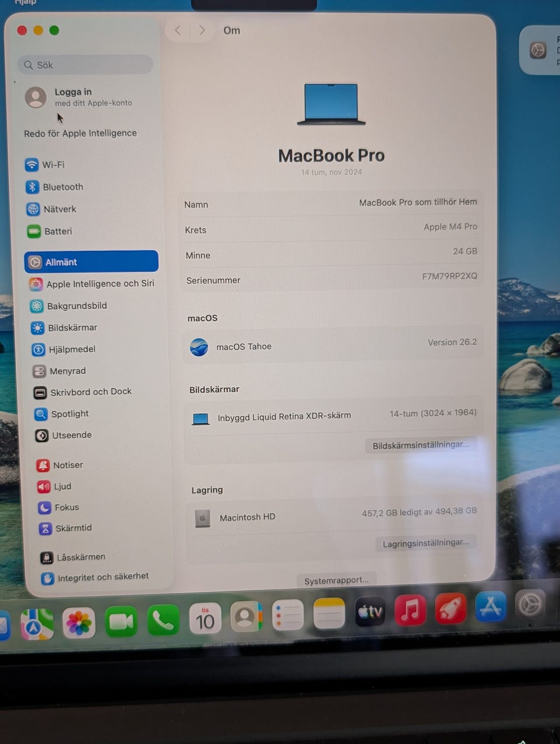Open the Hjälp menu in menu bar

point(25,2)
